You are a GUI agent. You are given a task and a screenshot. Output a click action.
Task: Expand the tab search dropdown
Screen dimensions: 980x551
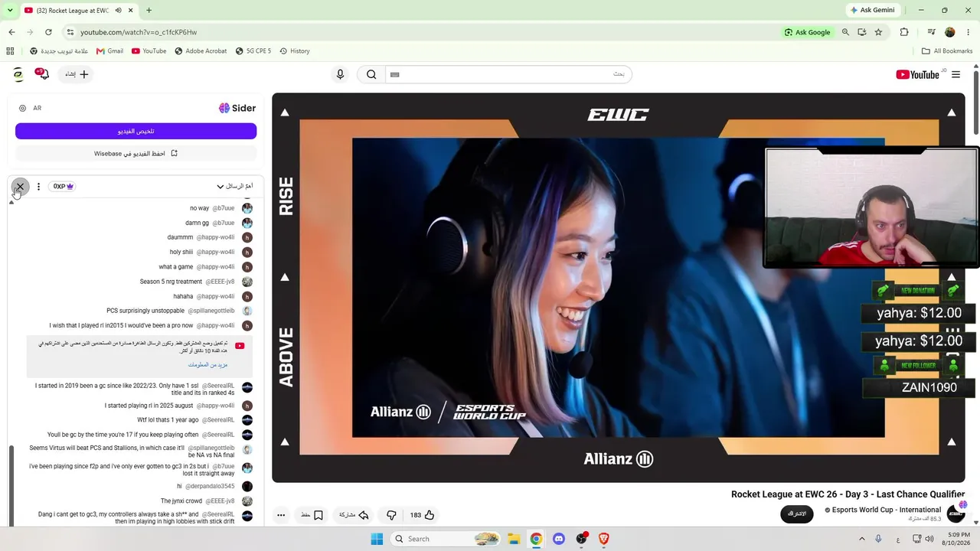10,11
